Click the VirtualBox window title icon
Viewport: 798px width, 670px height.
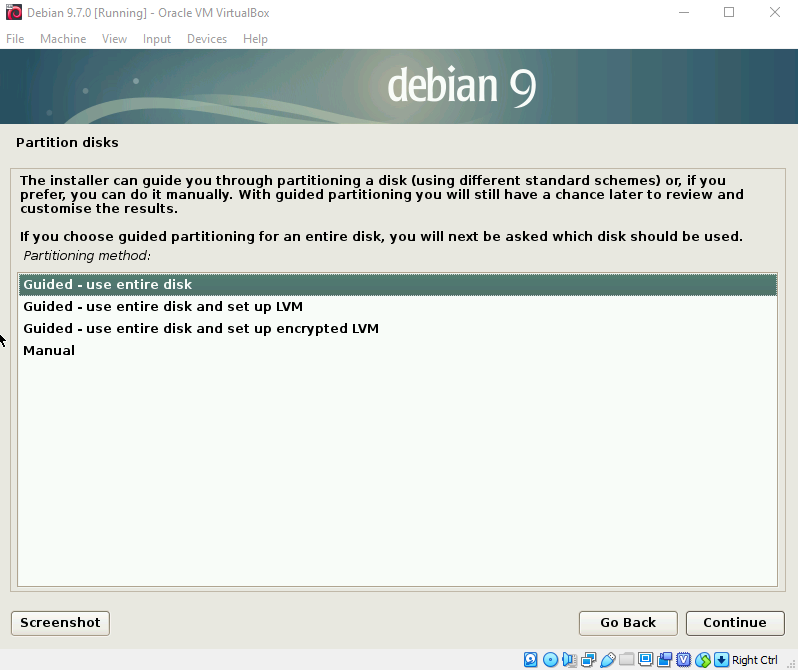point(14,12)
